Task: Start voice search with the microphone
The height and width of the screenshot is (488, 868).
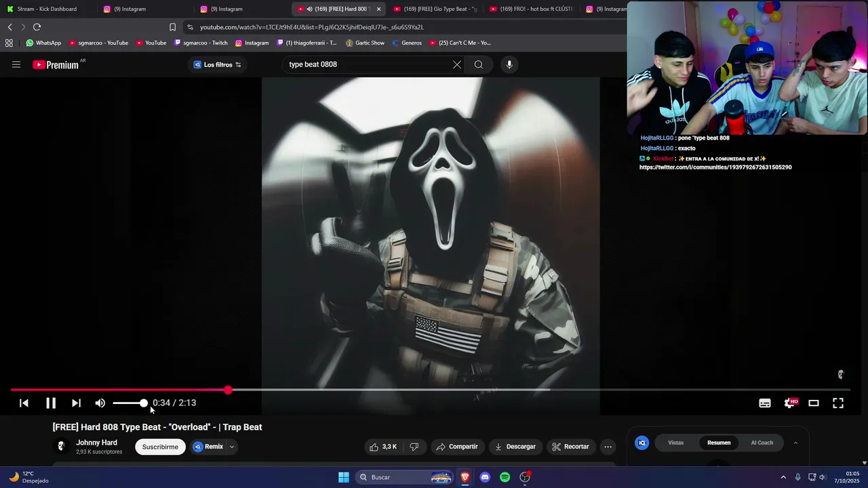Action: (509, 64)
